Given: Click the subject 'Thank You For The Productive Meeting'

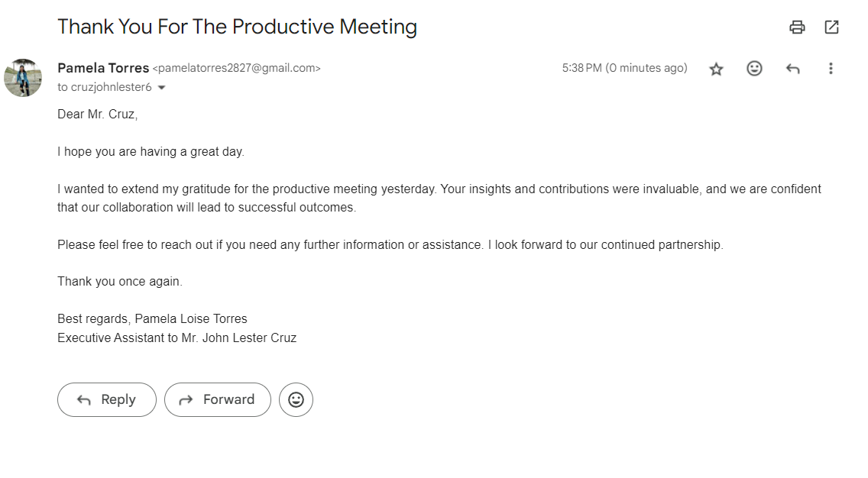Looking at the screenshot, I should pyautogui.click(x=237, y=27).
